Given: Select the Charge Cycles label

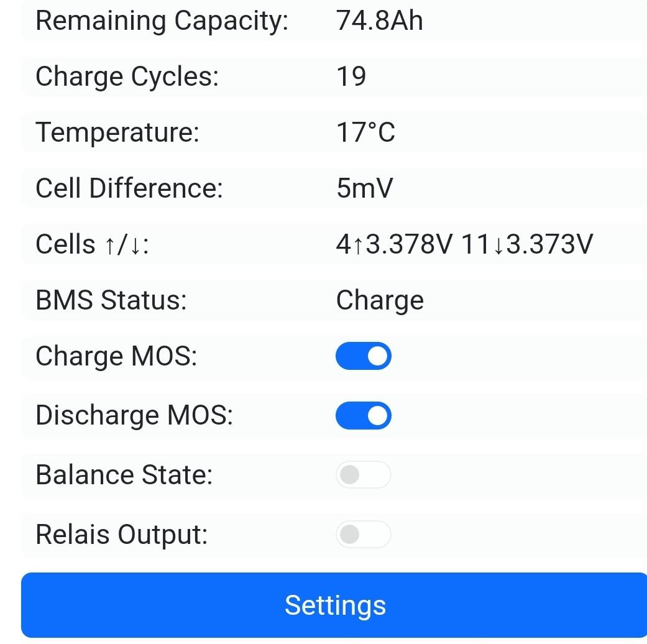Looking at the screenshot, I should (127, 76).
